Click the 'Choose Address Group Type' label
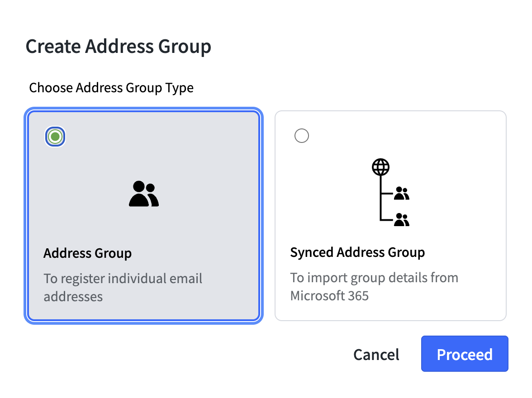Image resolution: width=532 pixels, height=398 pixels. [111, 88]
